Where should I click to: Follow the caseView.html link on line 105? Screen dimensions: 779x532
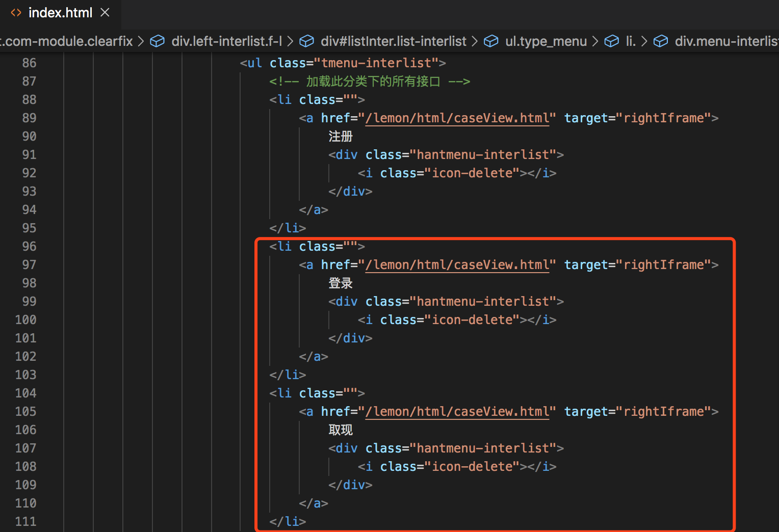click(x=457, y=412)
